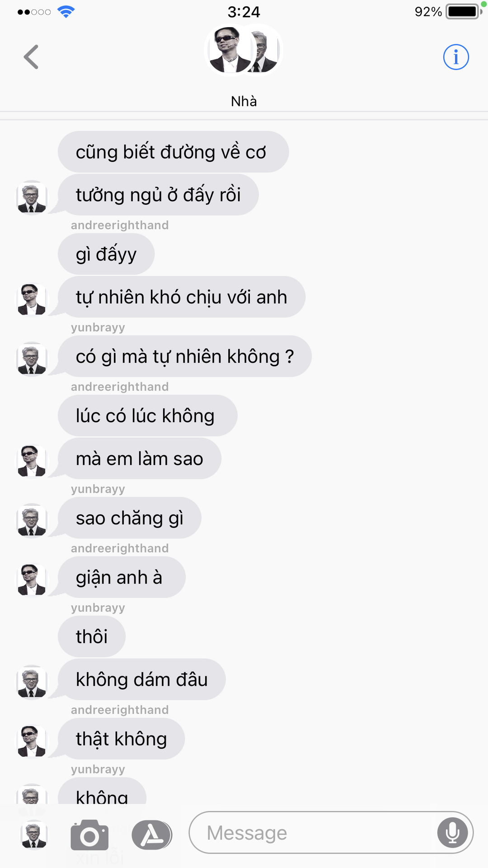488x868 pixels.
Task: Tap the "sao chăng gì" message bubble
Action: pyautogui.click(x=130, y=518)
